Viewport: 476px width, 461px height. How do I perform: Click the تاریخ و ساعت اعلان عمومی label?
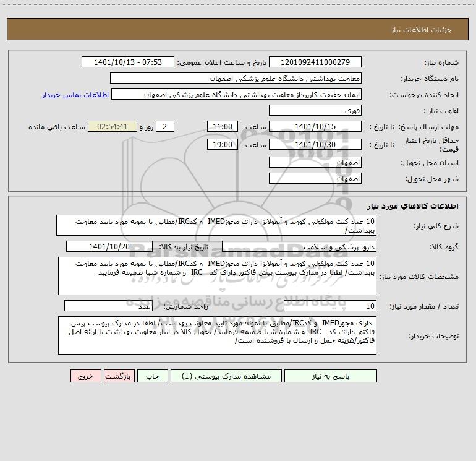tap(221, 62)
